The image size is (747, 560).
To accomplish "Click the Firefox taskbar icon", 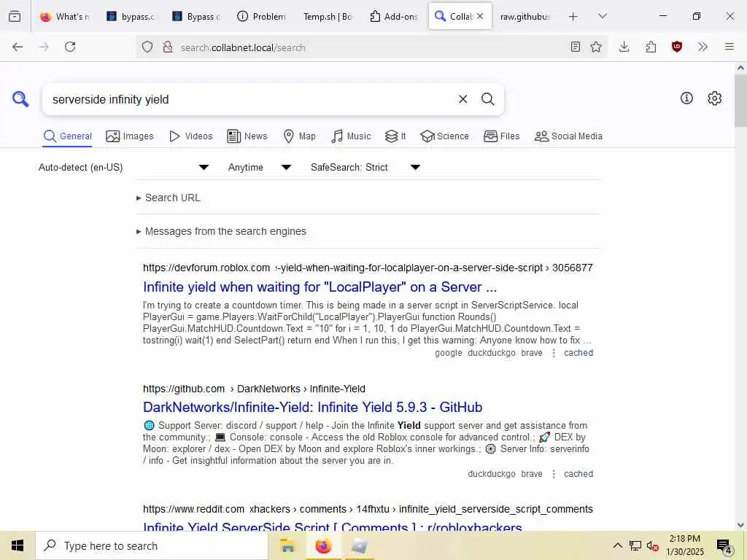I will coord(323,545).
